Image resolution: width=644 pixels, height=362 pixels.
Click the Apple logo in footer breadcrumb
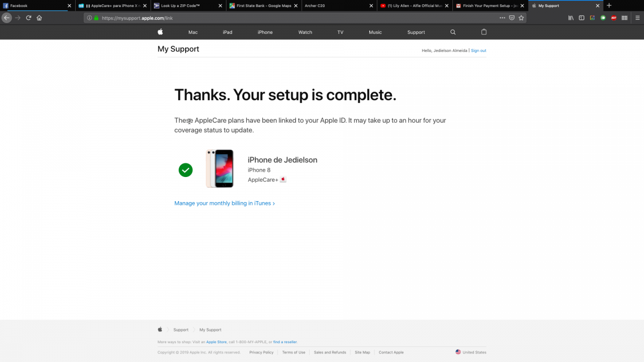pyautogui.click(x=160, y=330)
